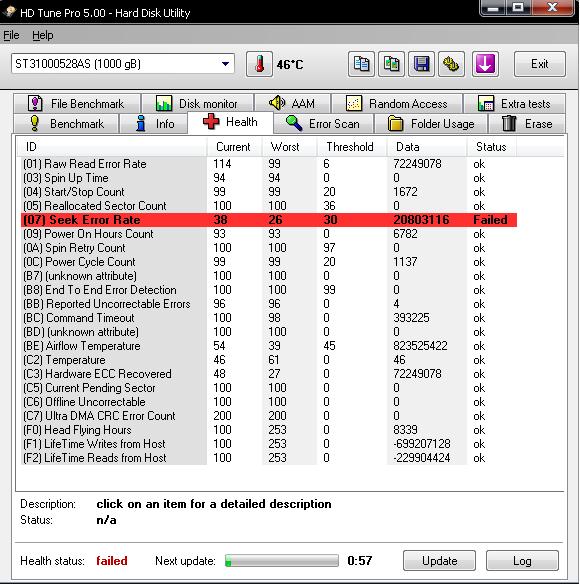Click the Exit button

tap(540, 64)
